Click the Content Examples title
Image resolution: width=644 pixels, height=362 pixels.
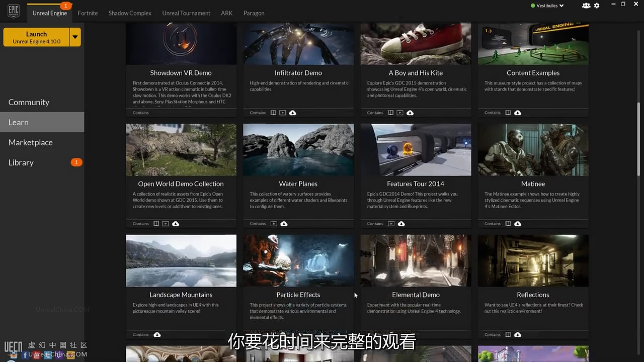coord(533,73)
